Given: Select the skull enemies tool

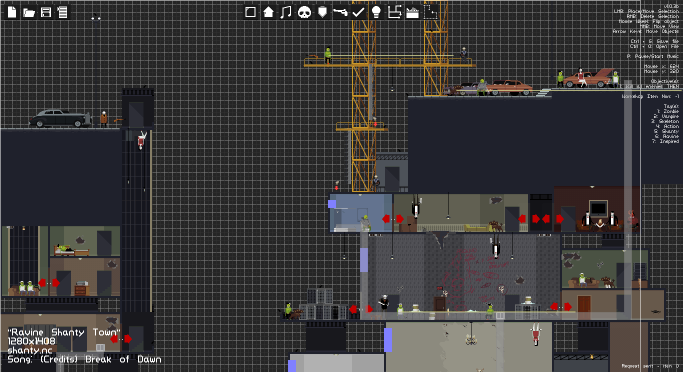Looking at the screenshot, I should click(x=304, y=12).
